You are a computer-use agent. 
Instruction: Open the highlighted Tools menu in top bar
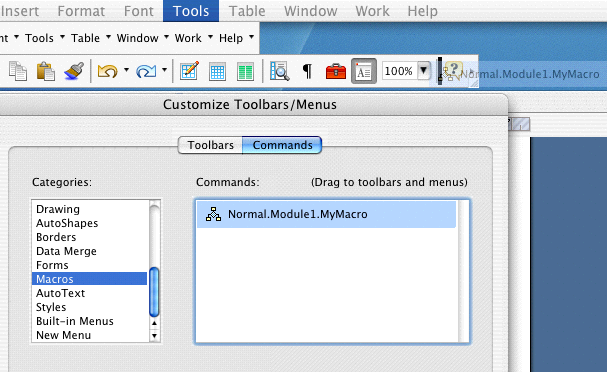click(x=191, y=11)
